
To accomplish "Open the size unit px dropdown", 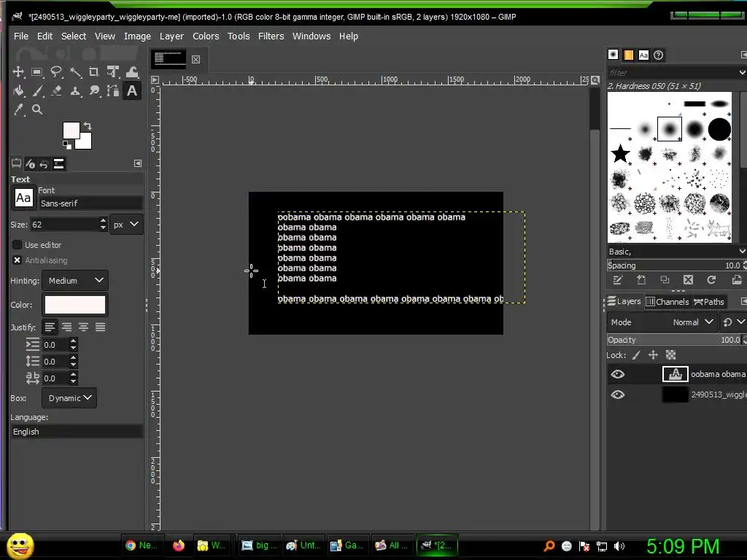I will coord(126,225).
